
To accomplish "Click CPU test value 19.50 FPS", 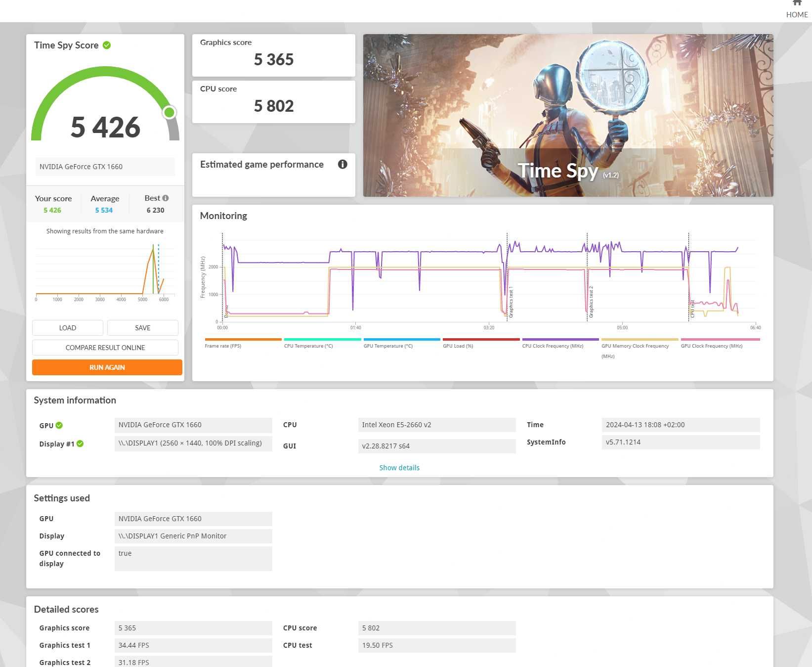I will click(437, 645).
